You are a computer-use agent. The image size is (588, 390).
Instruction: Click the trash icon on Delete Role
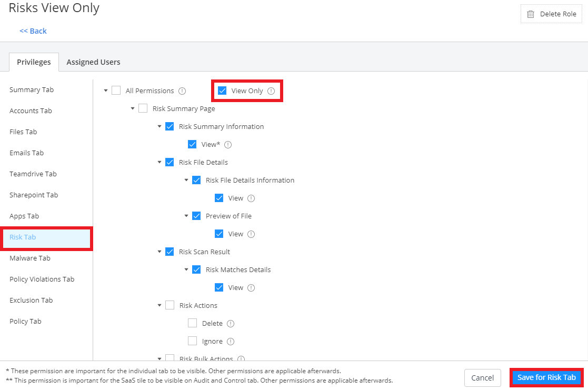coord(531,14)
